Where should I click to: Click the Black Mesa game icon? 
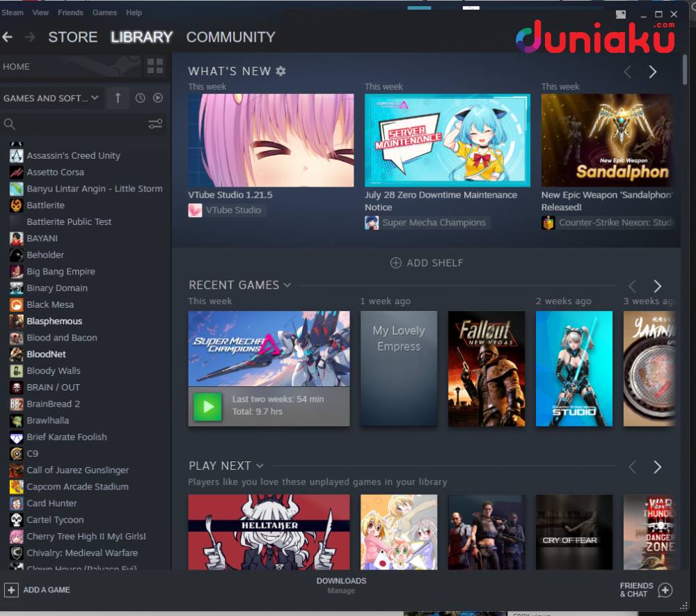(x=17, y=304)
